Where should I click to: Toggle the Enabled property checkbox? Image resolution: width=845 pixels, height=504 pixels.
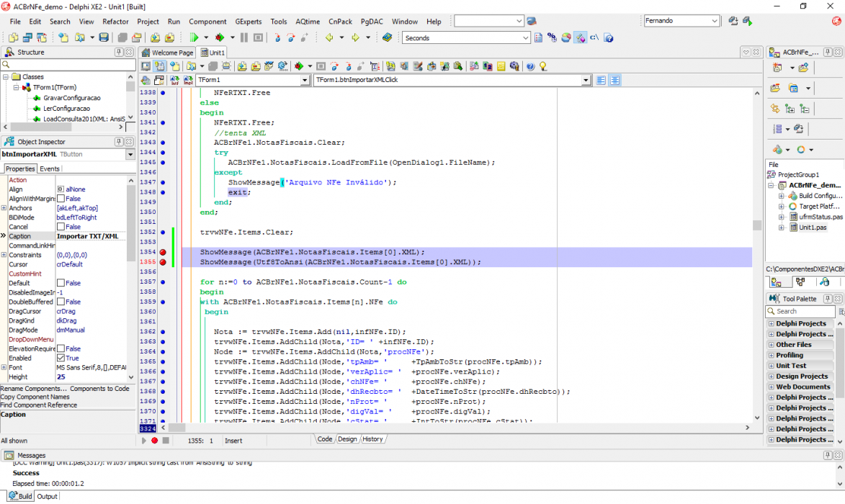(x=61, y=358)
